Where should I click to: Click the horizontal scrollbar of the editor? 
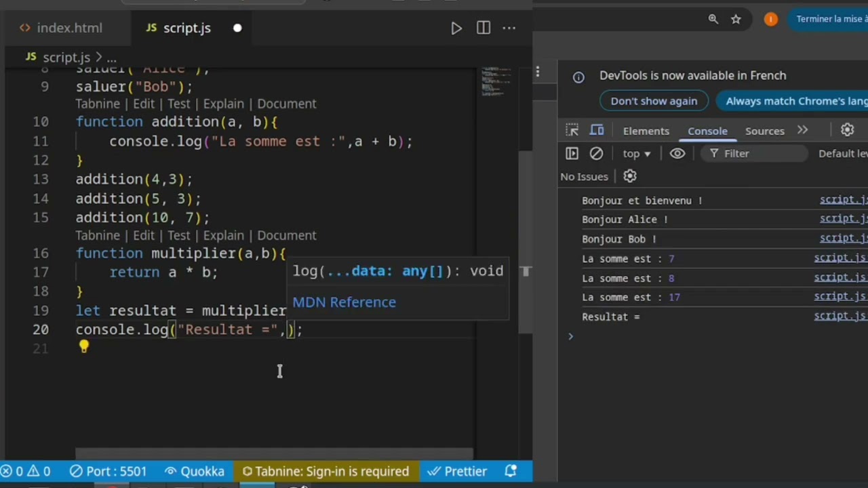click(274, 453)
